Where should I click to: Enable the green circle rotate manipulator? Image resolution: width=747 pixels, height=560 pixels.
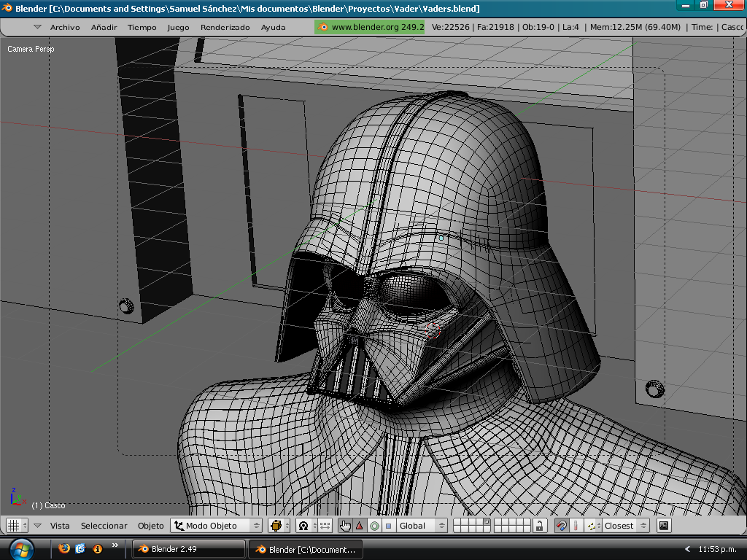(x=374, y=526)
